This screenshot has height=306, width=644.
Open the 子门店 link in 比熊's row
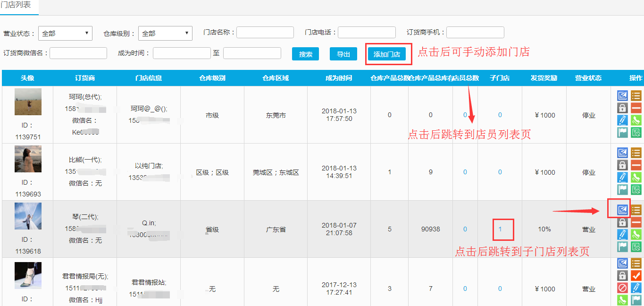click(x=500, y=172)
